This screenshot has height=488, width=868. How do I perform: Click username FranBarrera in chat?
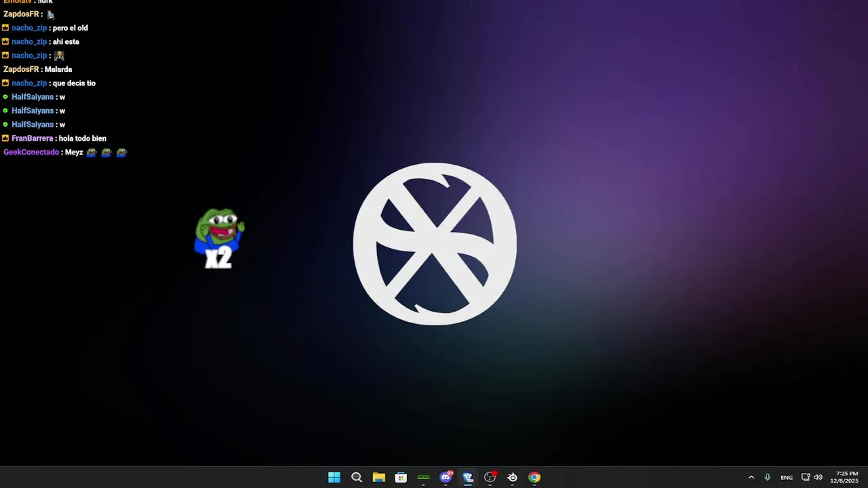point(33,138)
